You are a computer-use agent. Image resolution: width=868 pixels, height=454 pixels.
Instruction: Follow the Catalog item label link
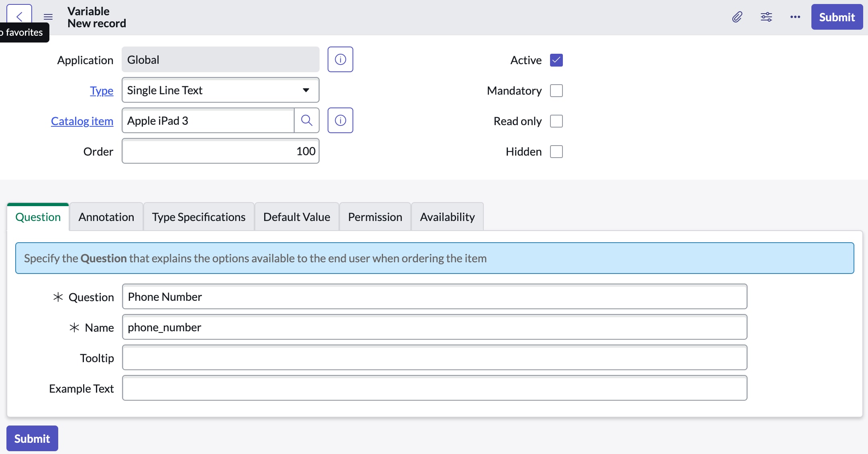pyautogui.click(x=82, y=121)
